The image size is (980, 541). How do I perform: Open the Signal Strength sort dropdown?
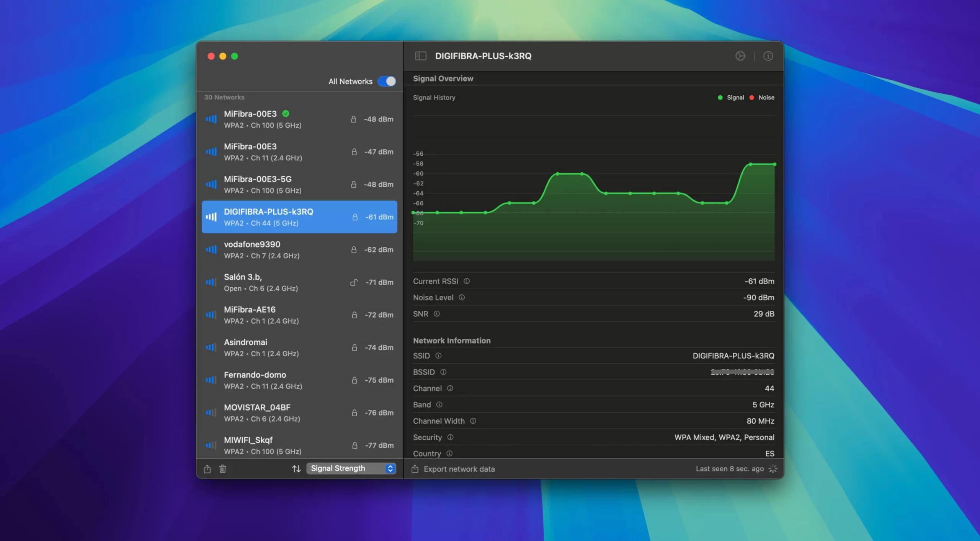(351, 468)
